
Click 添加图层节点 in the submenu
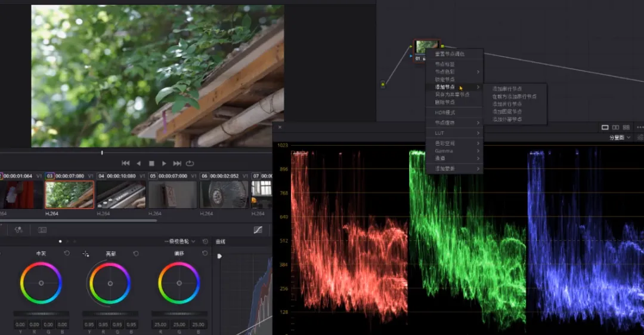[506, 112]
